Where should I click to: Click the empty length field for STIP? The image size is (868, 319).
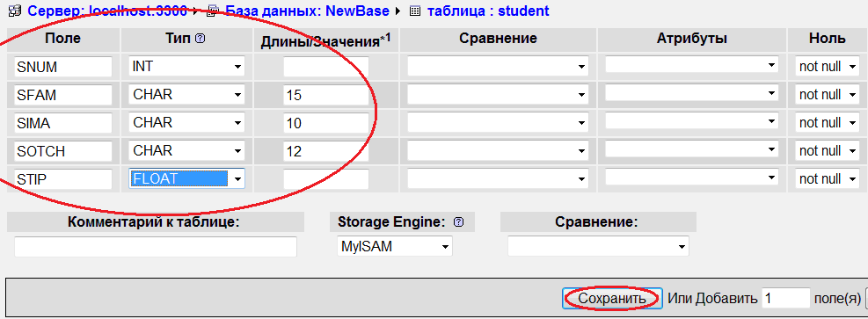326,178
